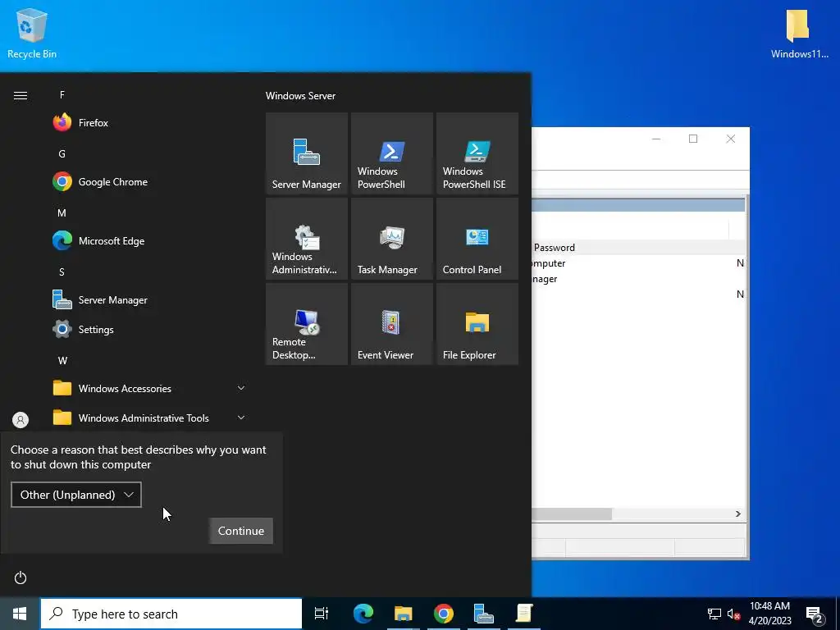Screen dimensions: 840x630
Task: Click right scroll arrow in background window
Action: point(737,514)
